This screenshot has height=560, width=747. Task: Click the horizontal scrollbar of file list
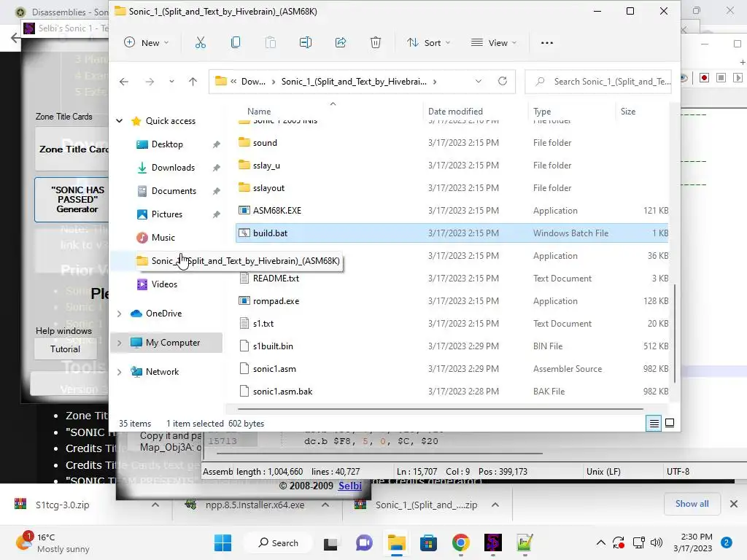point(440,408)
